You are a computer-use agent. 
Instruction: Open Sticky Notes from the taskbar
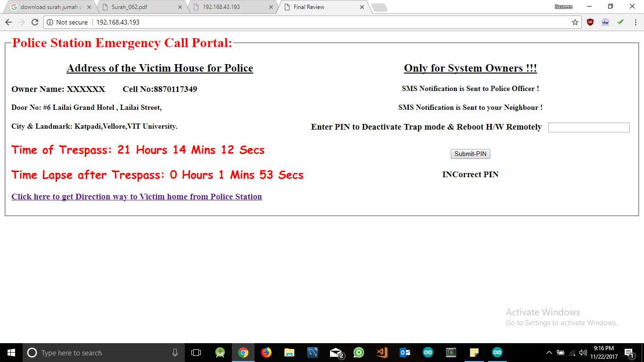(474, 352)
